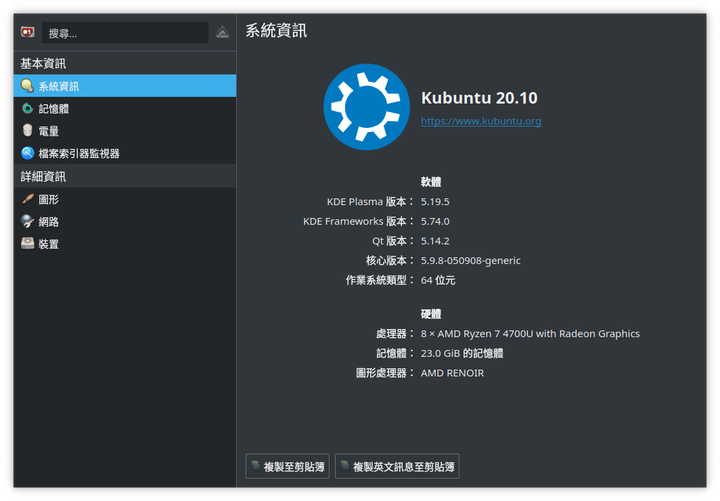Open the 電量 energy page

tap(125, 131)
